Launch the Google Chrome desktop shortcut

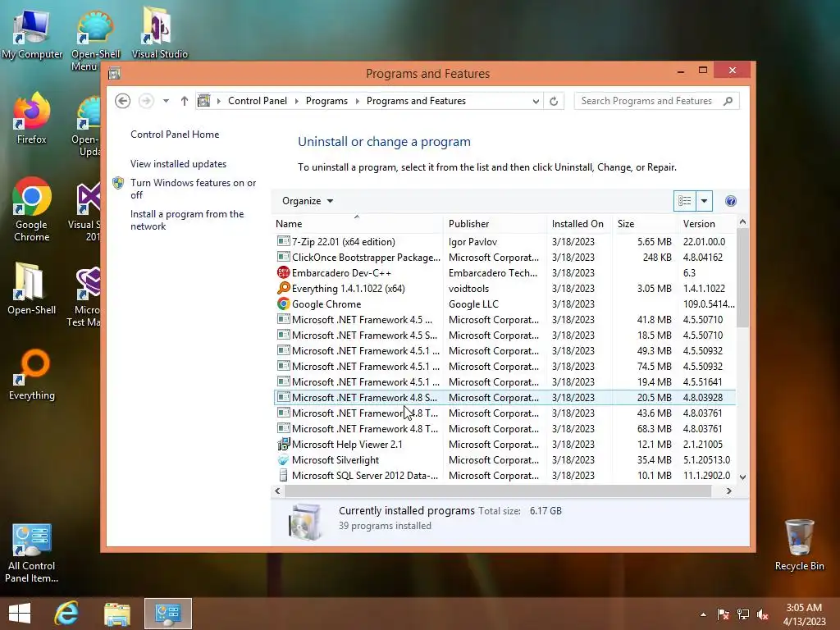pos(32,210)
